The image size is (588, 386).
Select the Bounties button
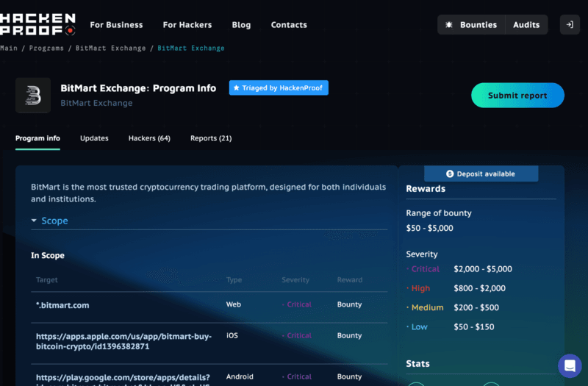(x=471, y=25)
